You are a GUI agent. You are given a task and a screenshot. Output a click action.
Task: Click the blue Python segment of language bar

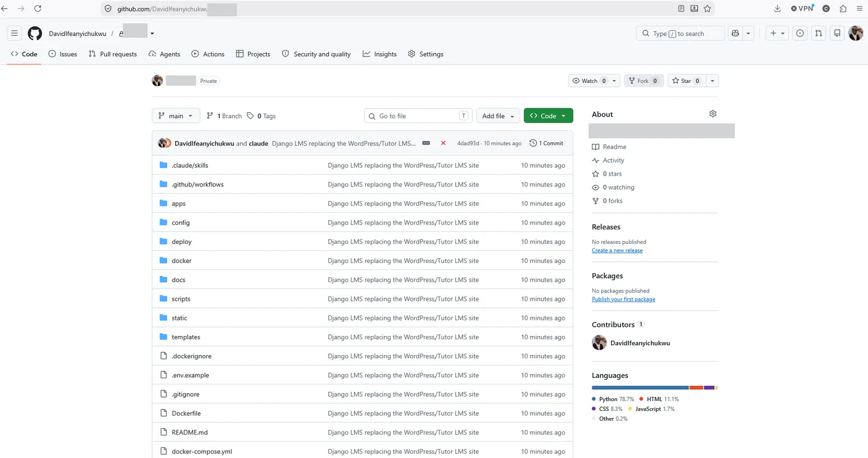coord(640,388)
